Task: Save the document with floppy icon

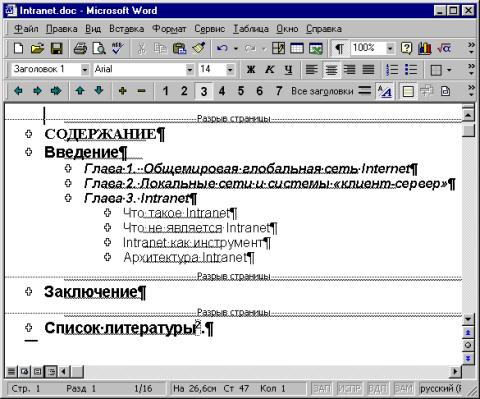Action: (56, 49)
